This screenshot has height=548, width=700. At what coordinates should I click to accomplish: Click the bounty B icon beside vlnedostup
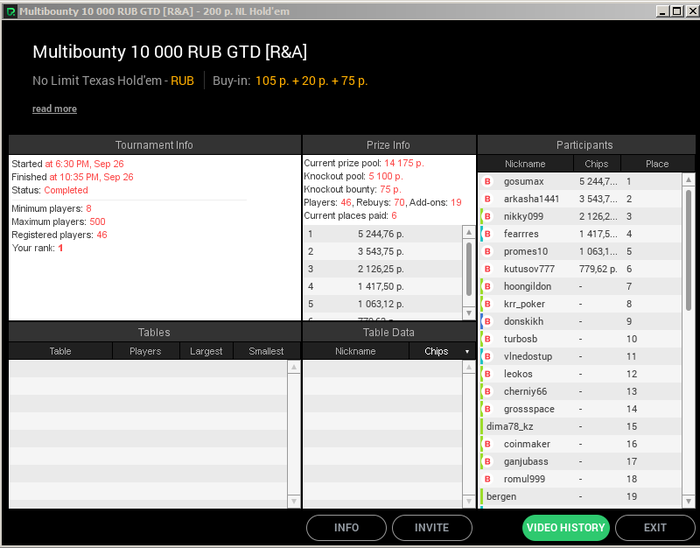tap(488, 357)
